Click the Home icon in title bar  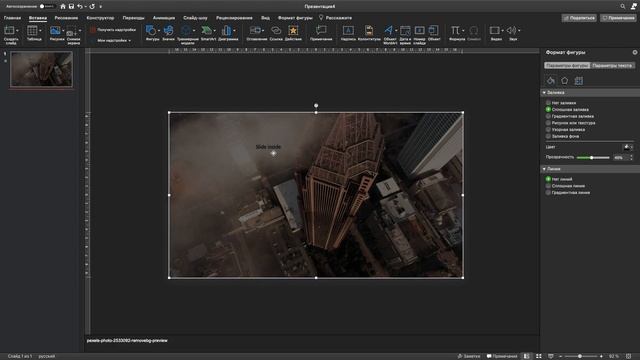click(63, 7)
